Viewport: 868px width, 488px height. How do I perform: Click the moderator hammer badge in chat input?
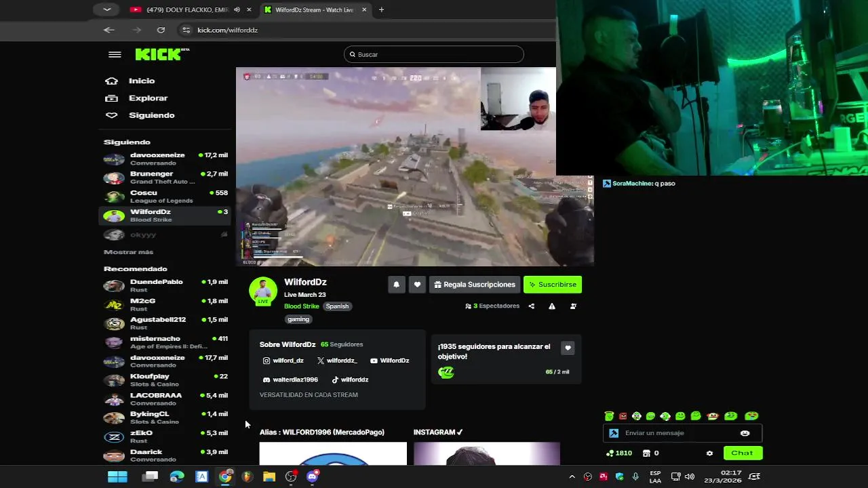614,433
